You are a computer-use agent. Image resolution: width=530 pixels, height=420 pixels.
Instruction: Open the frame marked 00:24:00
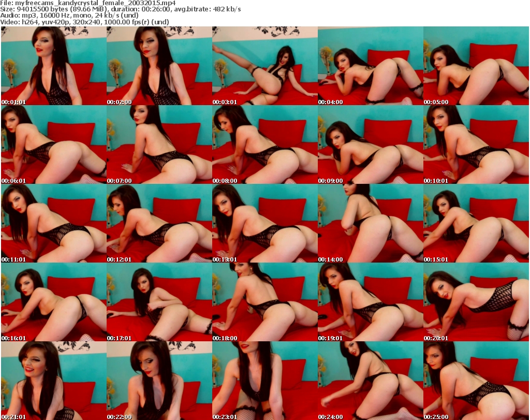(371, 381)
